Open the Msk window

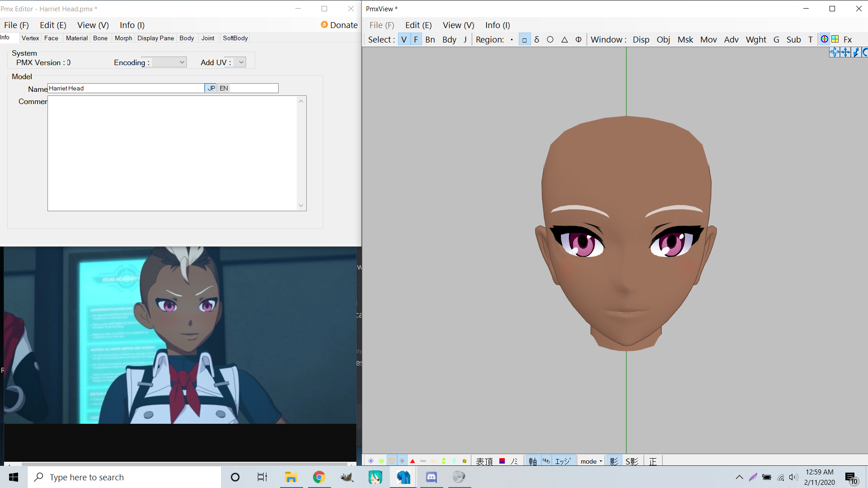click(685, 39)
